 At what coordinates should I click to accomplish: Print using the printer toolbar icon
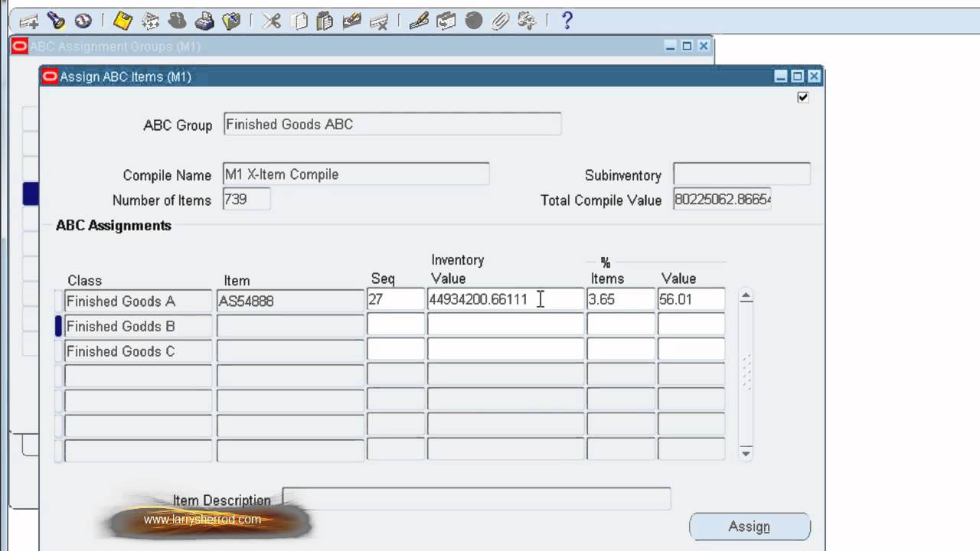(204, 21)
